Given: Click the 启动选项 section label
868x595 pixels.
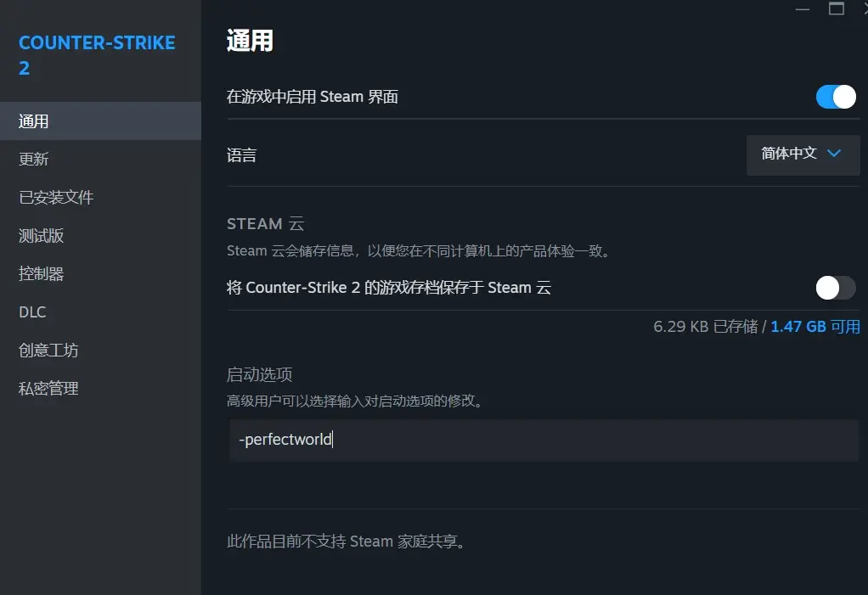Looking at the screenshot, I should coord(260,374).
